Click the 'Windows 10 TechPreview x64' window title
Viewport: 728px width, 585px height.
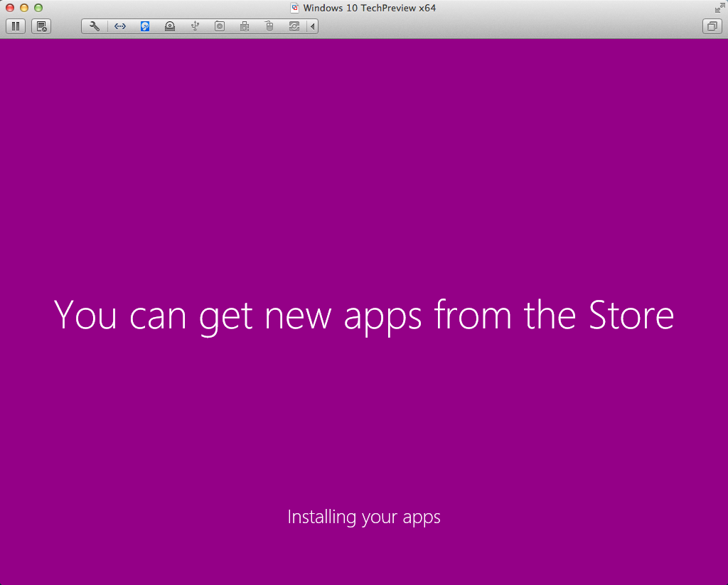point(370,8)
